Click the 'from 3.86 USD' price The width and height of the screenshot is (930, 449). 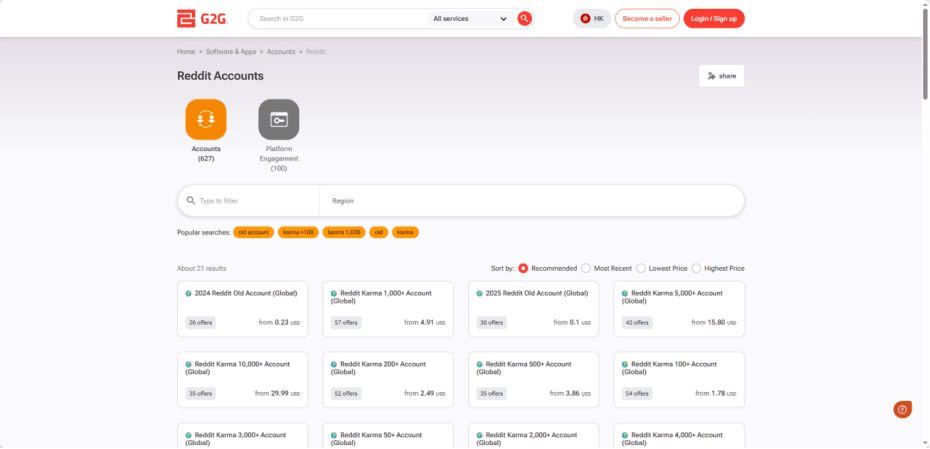570,393
